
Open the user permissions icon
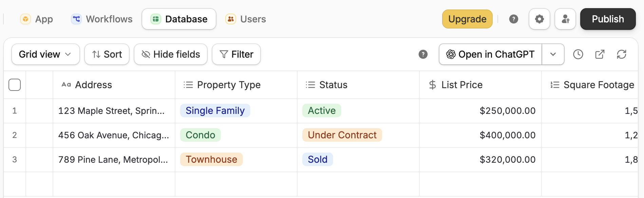[x=565, y=19]
